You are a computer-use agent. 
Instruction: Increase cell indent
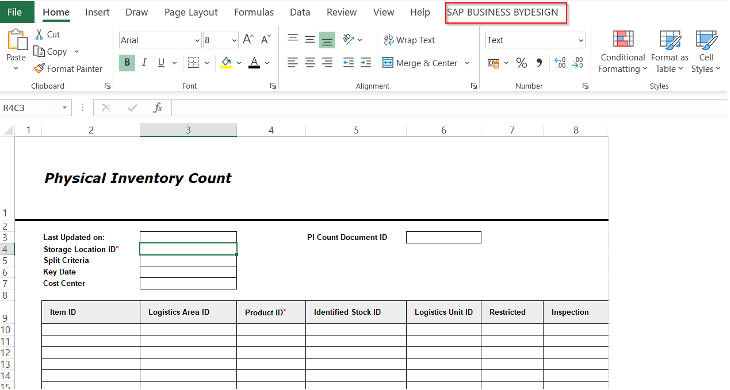tap(366, 62)
